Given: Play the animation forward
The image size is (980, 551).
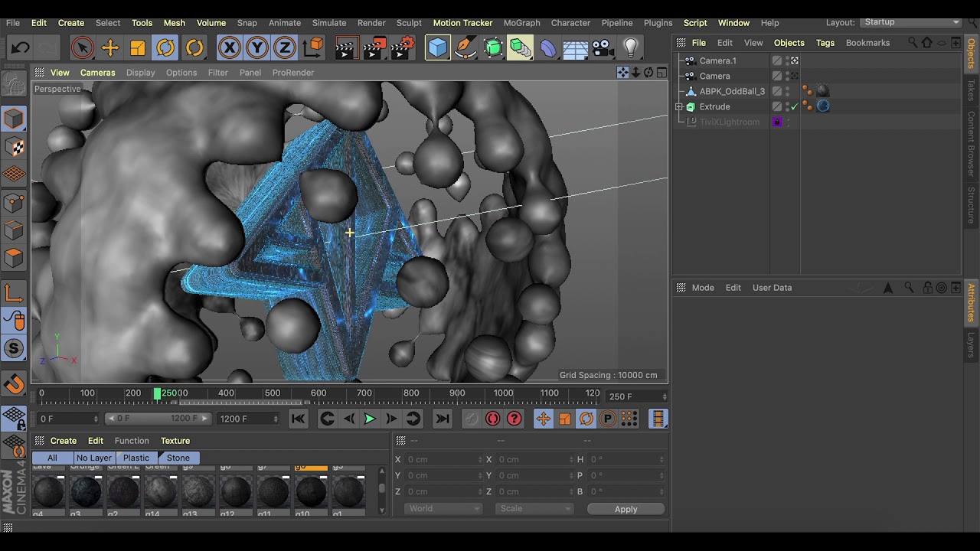Looking at the screenshot, I should click(369, 419).
